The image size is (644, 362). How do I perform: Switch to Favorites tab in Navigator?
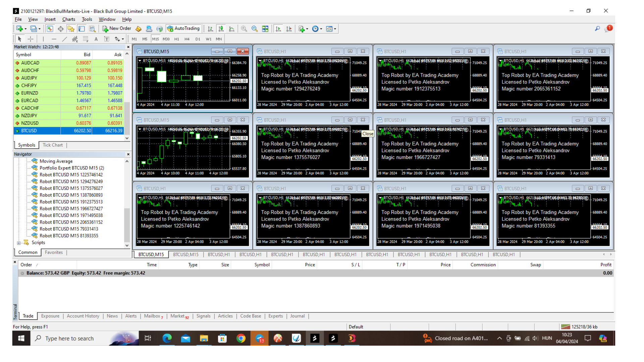(54, 252)
